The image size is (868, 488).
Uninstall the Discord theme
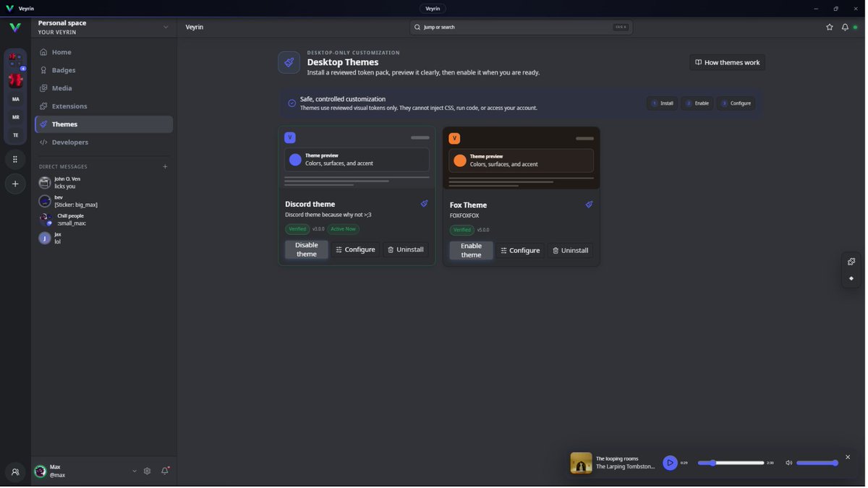click(x=406, y=249)
